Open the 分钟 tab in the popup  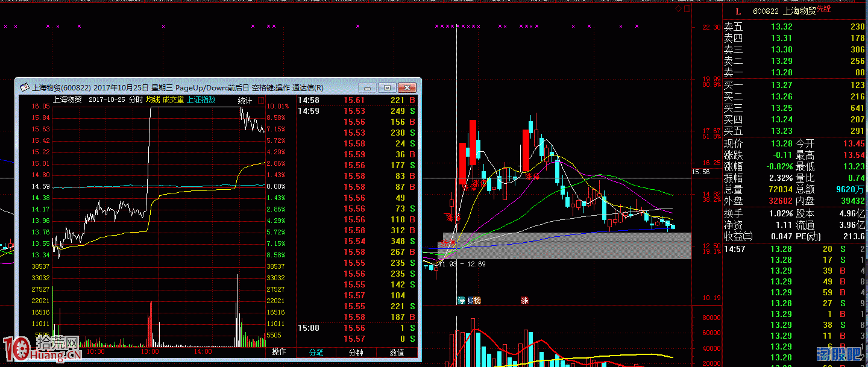click(356, 352)
